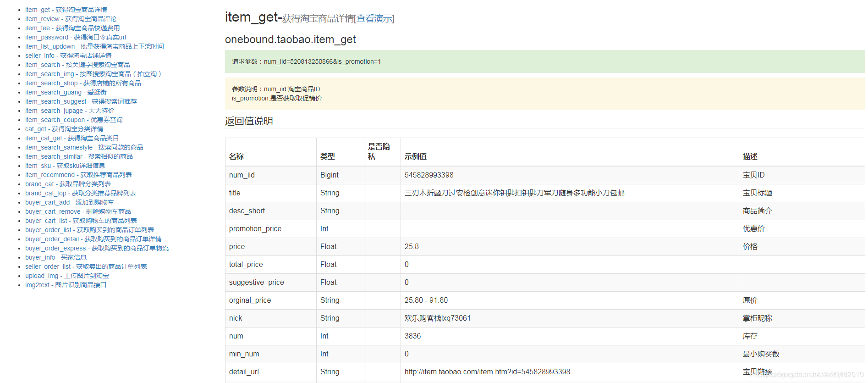
Task: Open the brand_cat link
Action: coord(68,184)
